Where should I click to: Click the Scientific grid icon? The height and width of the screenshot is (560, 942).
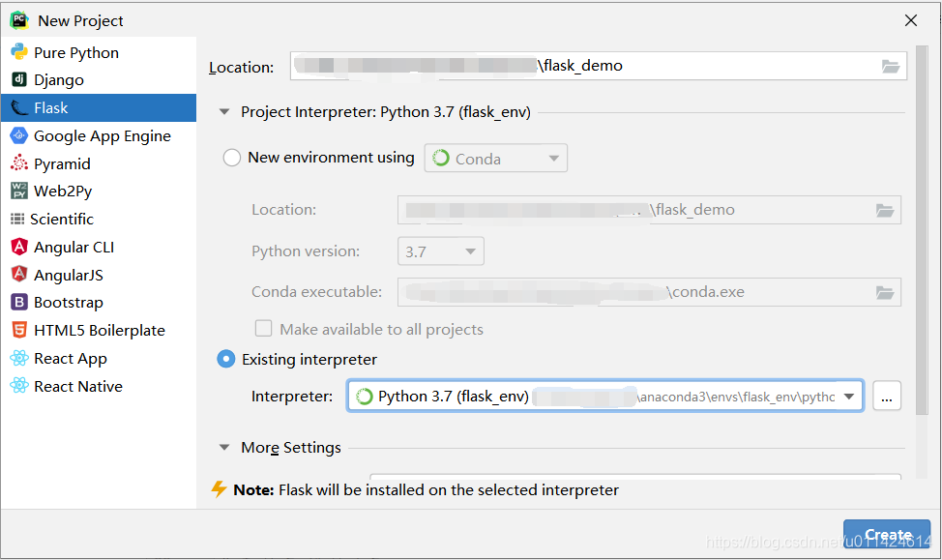point(17,219)
